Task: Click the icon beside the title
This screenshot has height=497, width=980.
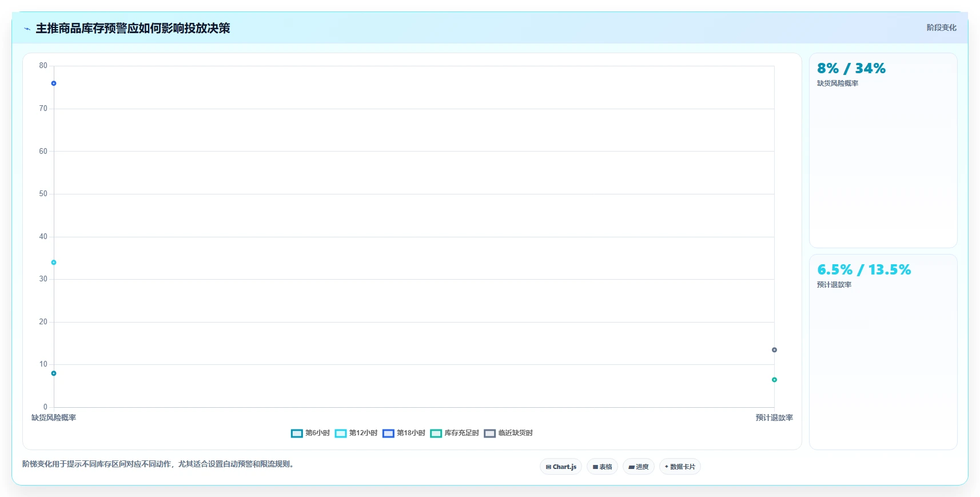Action: (x=27, y=29)
